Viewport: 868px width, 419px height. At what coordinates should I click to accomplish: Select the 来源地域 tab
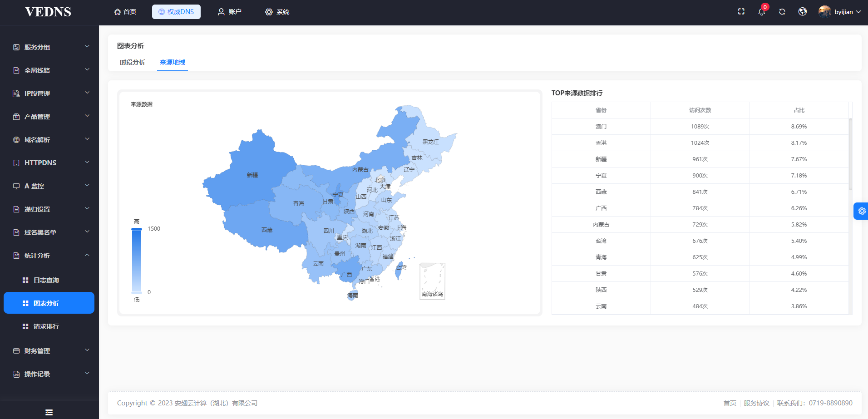[172, 62]
